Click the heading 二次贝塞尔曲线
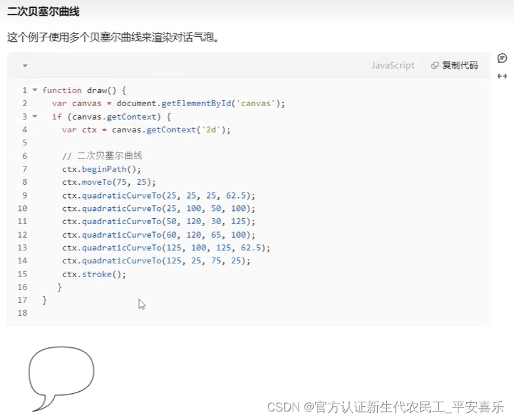The height and width of the screenshot is (420, 514). (43, 12)
